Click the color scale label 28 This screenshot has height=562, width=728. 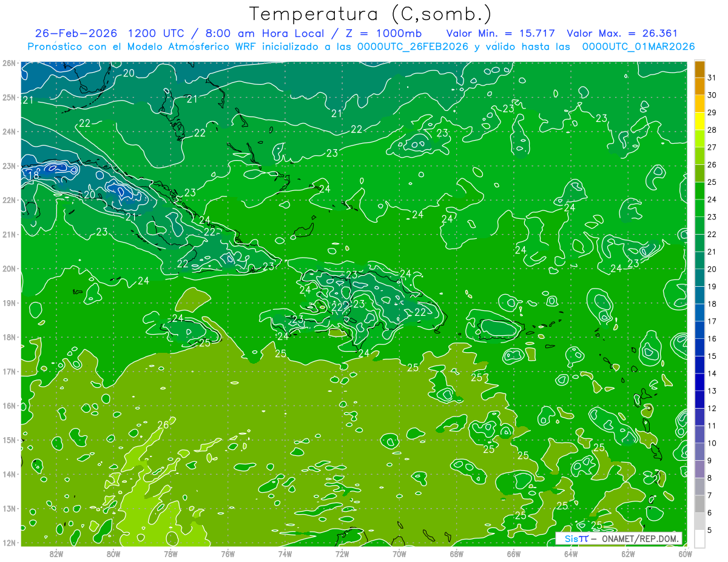coord(712,130)
